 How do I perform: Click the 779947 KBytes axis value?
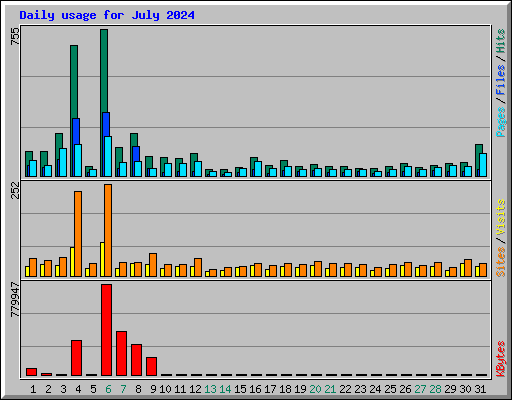[15, 299]
